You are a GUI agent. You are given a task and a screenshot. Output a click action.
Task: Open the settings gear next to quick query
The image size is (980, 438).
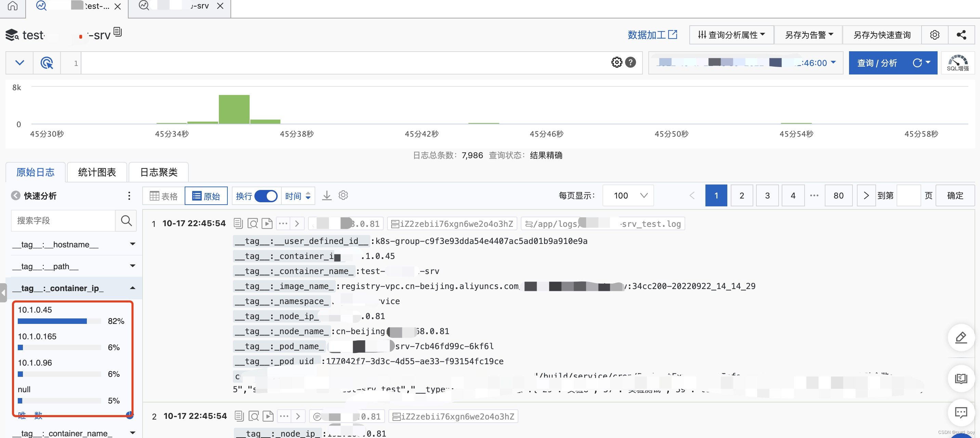click(935, 35)
